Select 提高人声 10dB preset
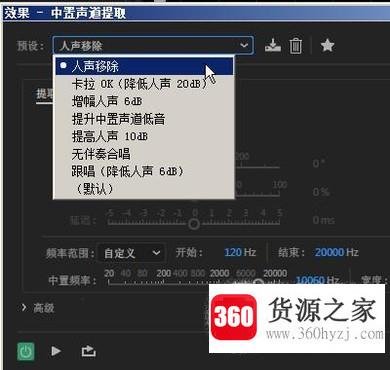The width and height of the screenshot is (390, 370). point(144,136)
